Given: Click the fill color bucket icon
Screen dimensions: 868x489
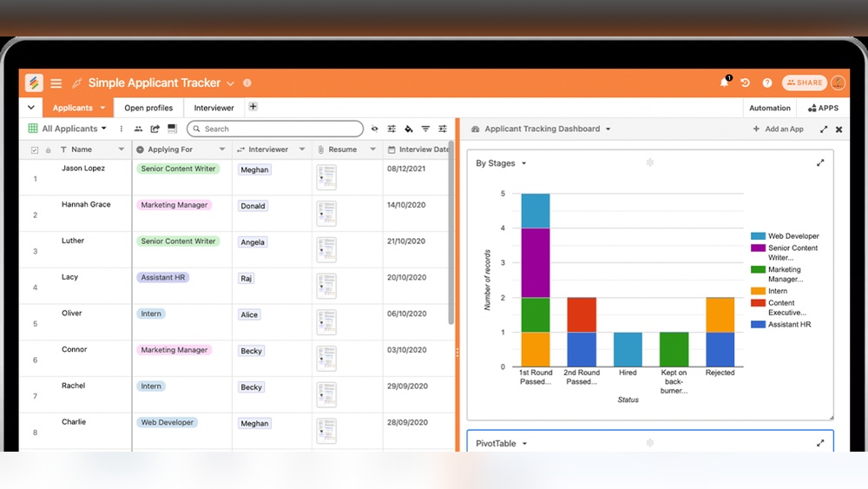Looking at the screenshot, I should click(409, 129).
